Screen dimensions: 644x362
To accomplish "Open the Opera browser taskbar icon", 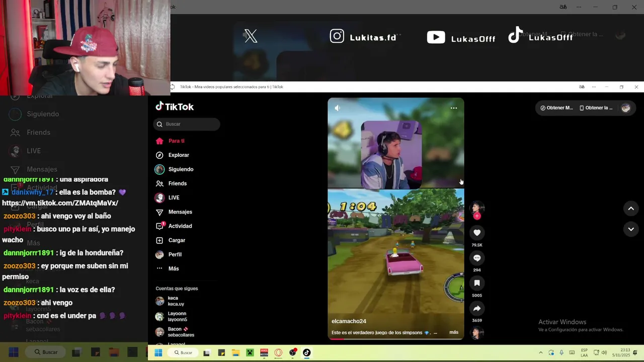I will (278, 353).
